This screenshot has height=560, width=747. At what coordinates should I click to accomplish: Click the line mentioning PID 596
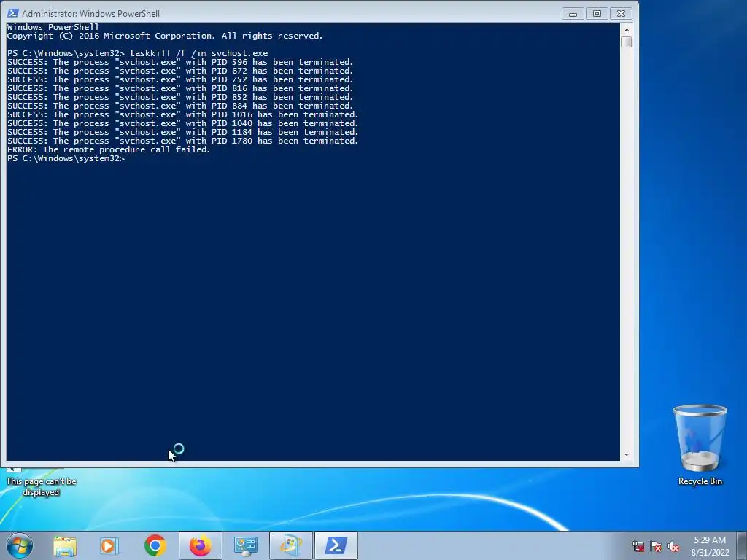click(180, 62)
